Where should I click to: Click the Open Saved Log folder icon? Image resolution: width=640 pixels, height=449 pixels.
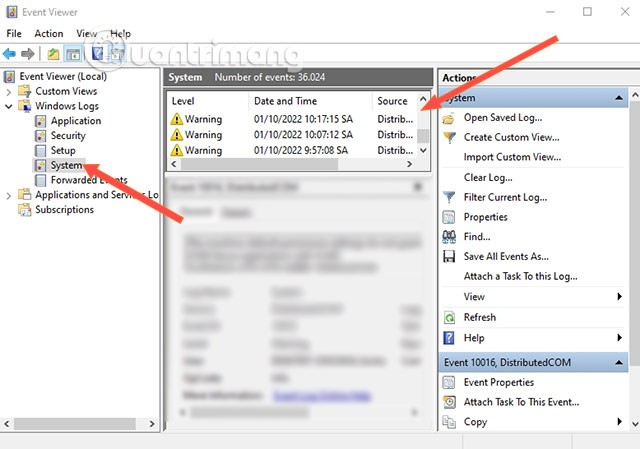[449, 117]
